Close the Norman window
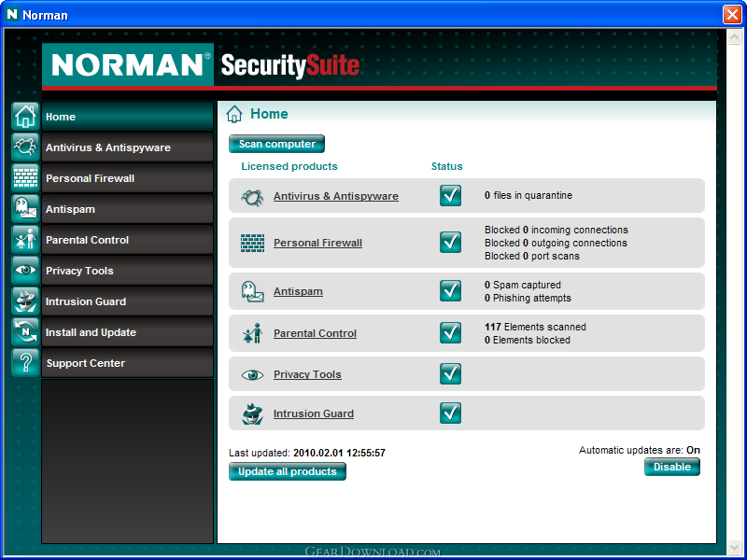 (x=732, y=14)
